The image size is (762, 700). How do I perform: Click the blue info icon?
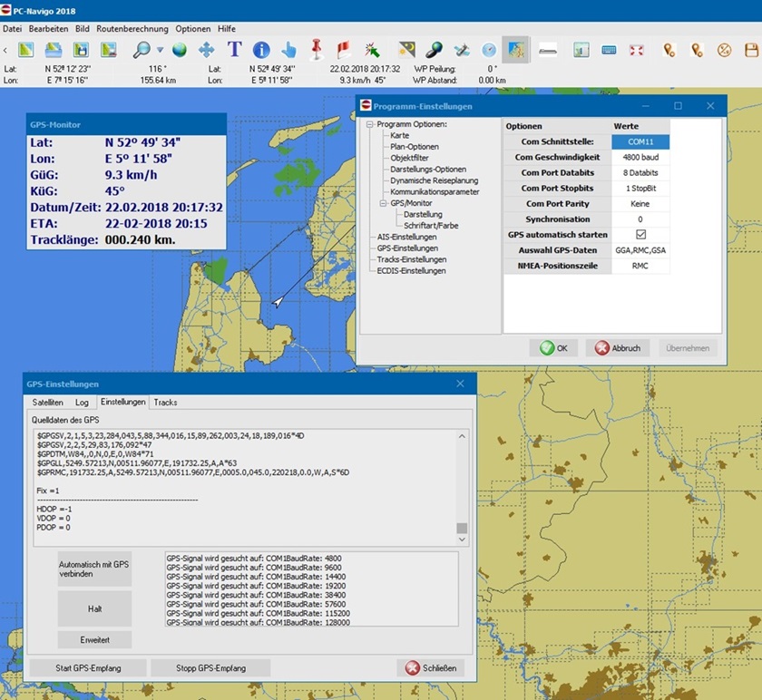click(x=261, y=50)
